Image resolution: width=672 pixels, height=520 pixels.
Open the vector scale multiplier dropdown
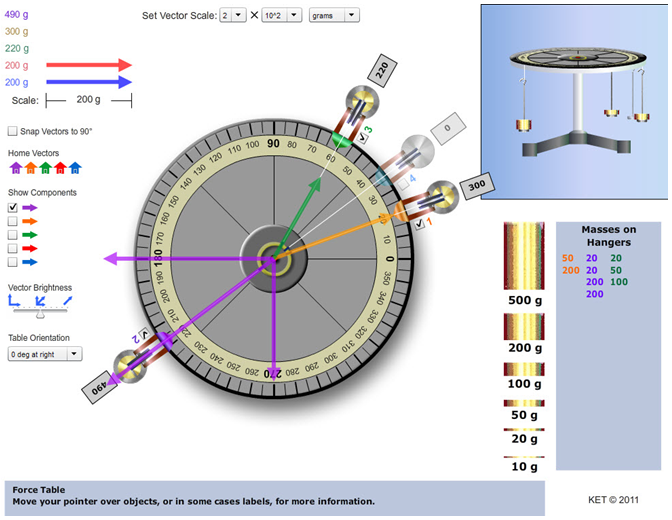(232, 16)
